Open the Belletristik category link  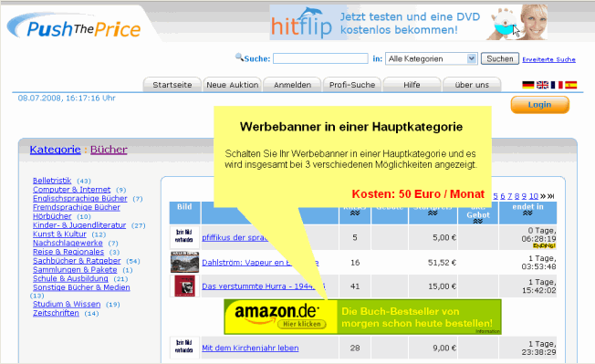pos(52,181)
